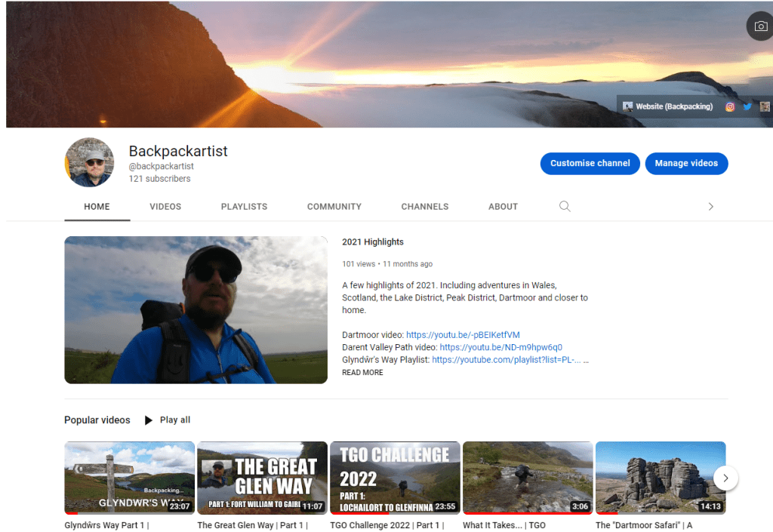Switch to the VIDEOS tab
Image resolution: width=773 pixels, height=532 pixels.
point(165,207)
